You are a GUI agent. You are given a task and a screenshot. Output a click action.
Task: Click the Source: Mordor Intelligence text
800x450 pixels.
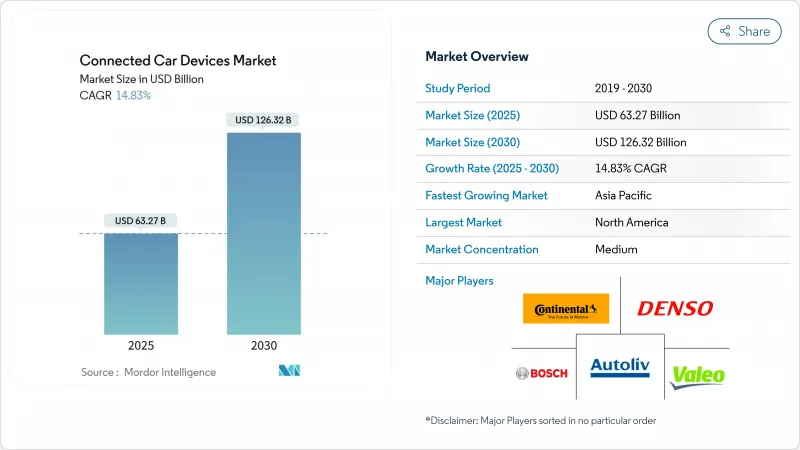pos(148,372)
